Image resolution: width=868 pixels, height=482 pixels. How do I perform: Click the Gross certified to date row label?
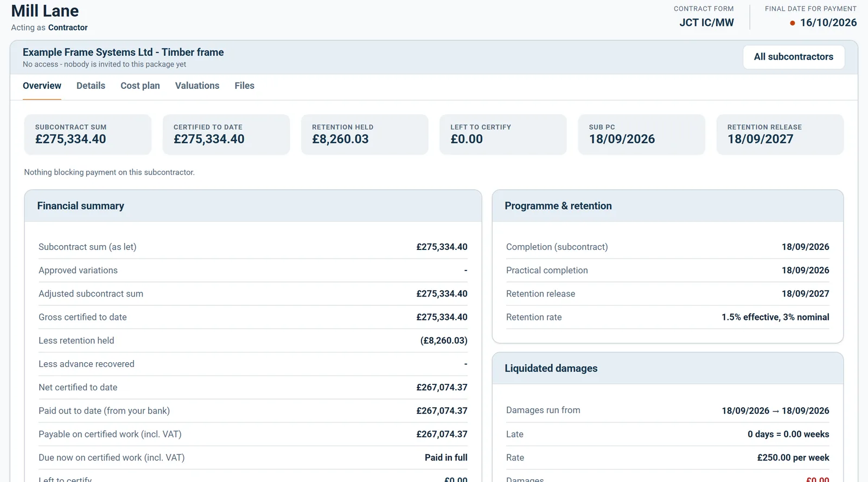82,317
